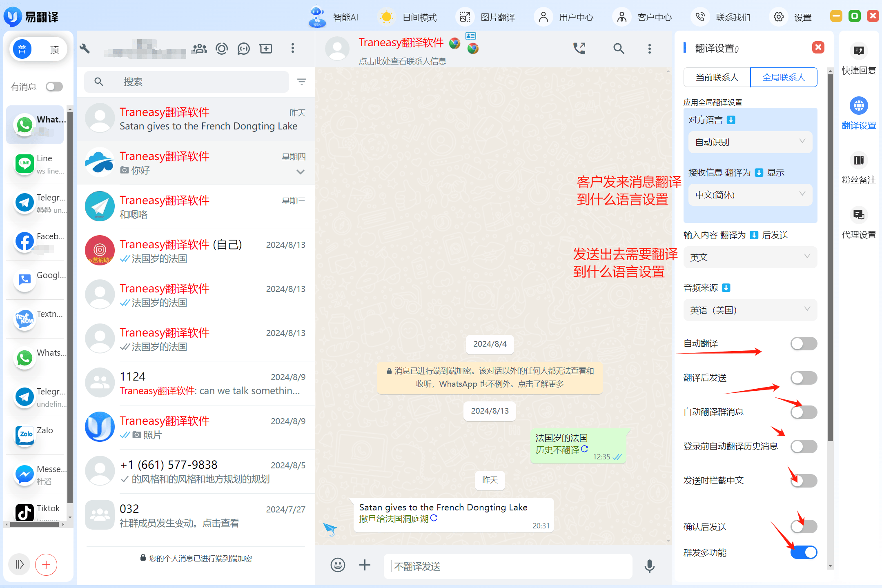
Task: Open the +1 (661) 577-9838 chat
Action: (196, 471)
